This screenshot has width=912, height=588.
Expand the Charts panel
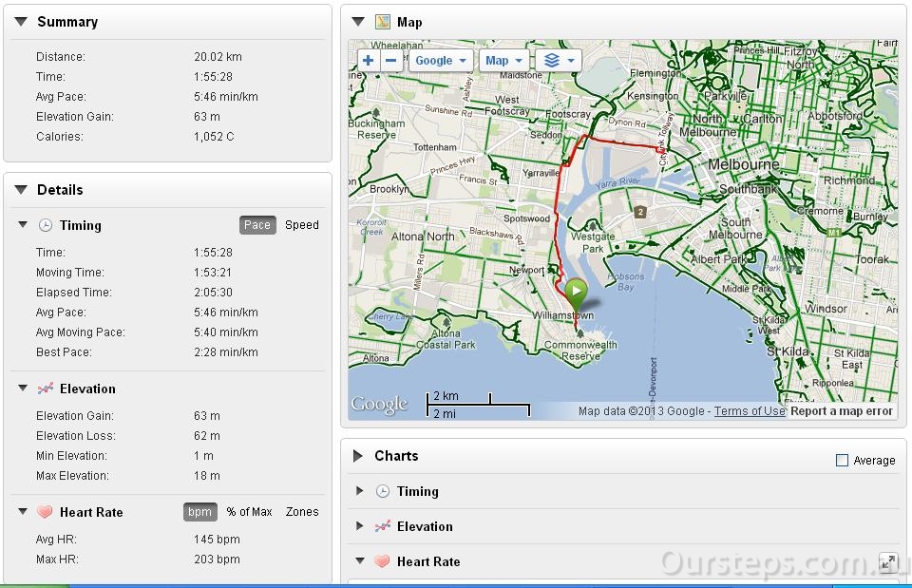(x=358, y=455)
